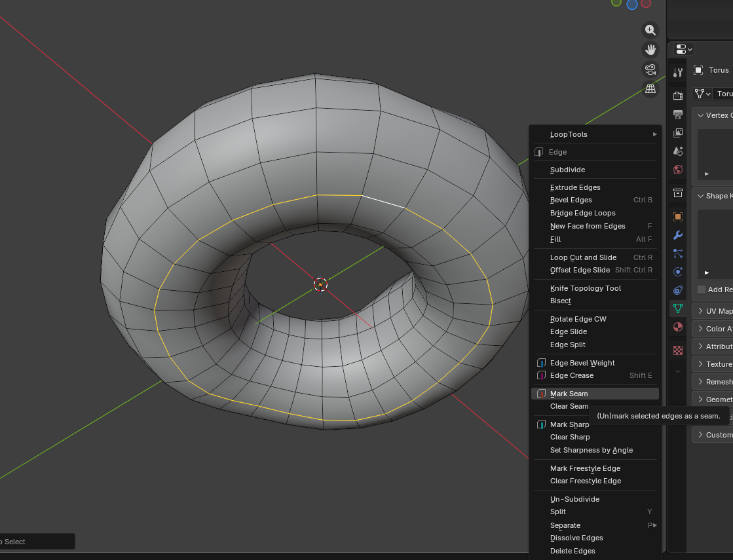Click the hand pan-view icon
The width and height of the screenshot is (733, 560).
[x=650, y=50]
